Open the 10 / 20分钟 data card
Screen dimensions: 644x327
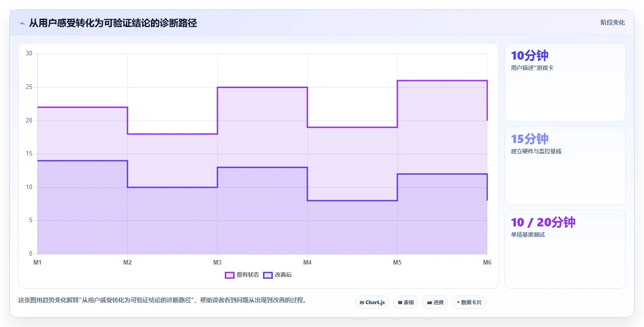click(565, 249)
